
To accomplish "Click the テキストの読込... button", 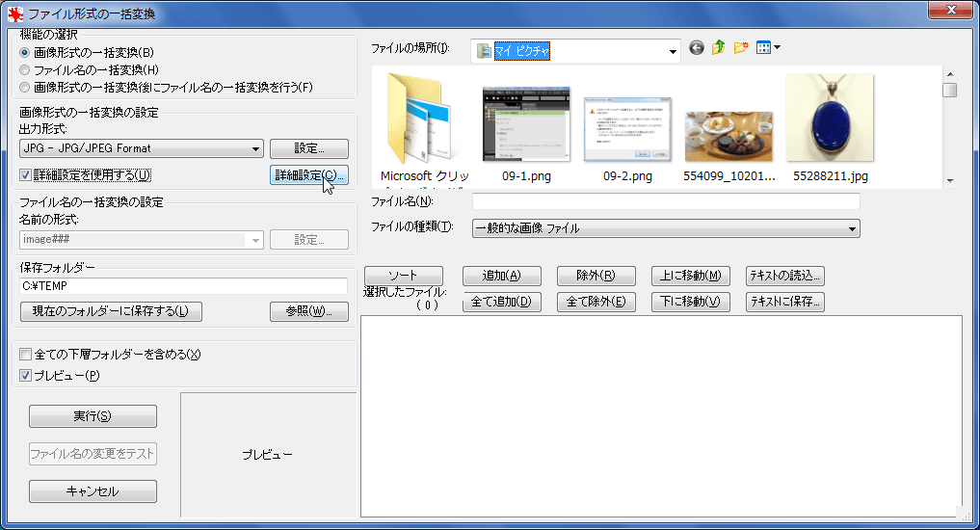I will (x=784, y=276).
